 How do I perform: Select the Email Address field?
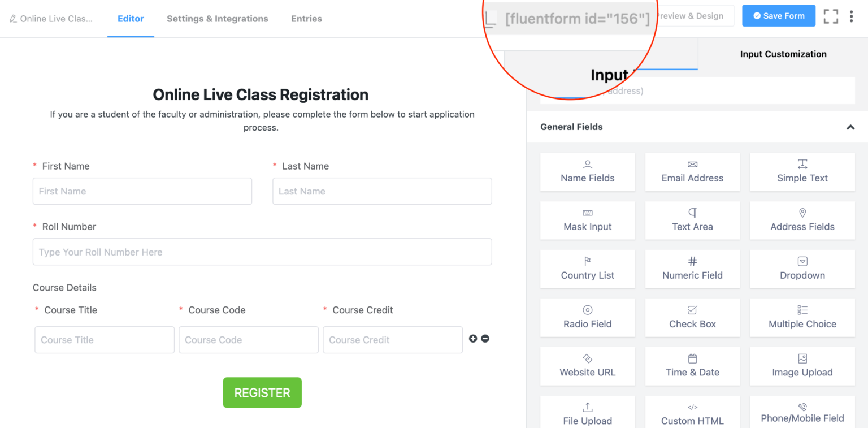tap(692, 172)
